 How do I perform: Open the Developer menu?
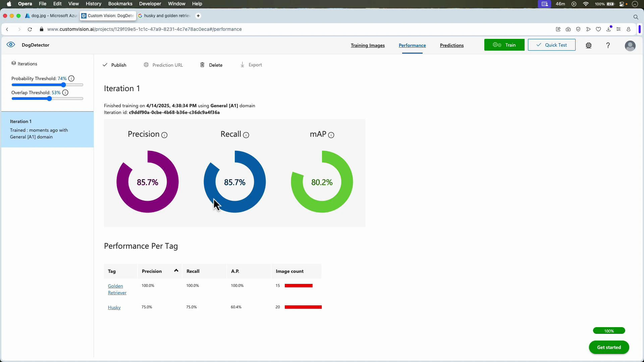tap(150, 4)
